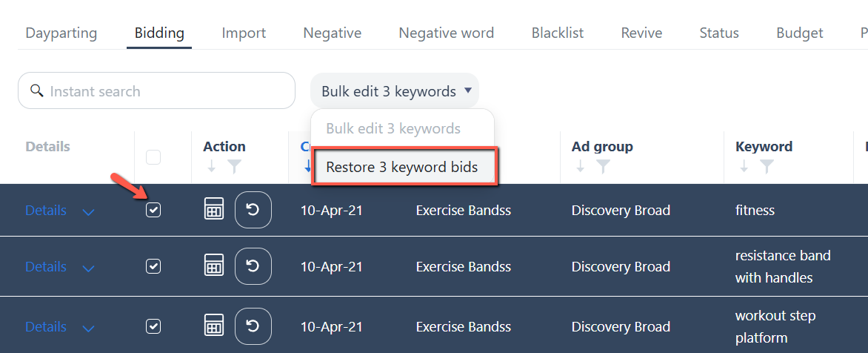Viewport: 868px width, 353px height.
Task: Switch to the Dayparting tab
Action: 61,33
